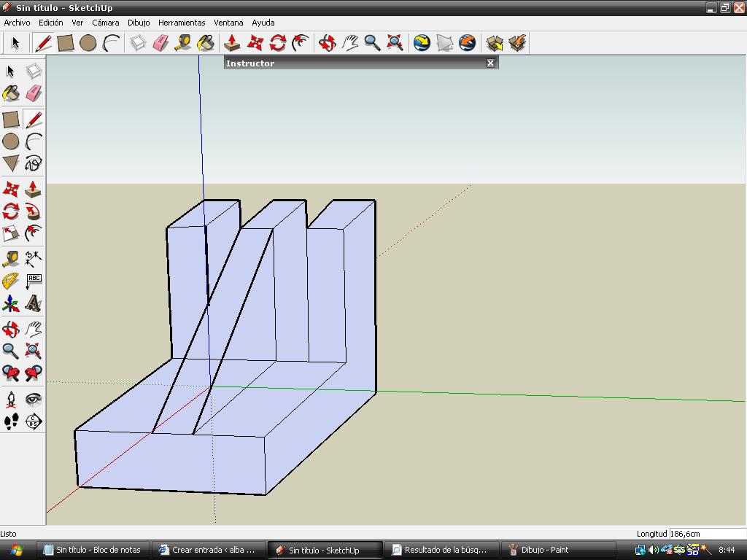Select the Paint Bucket in the left palette
Screen dimensions: 747x560
[10, 93]
